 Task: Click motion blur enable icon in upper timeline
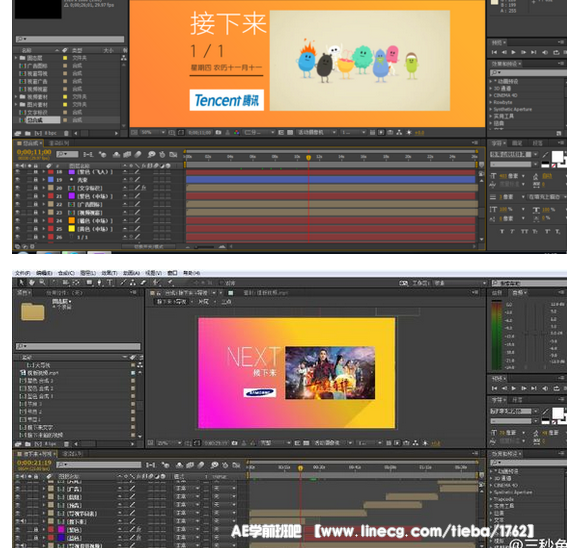138,155
